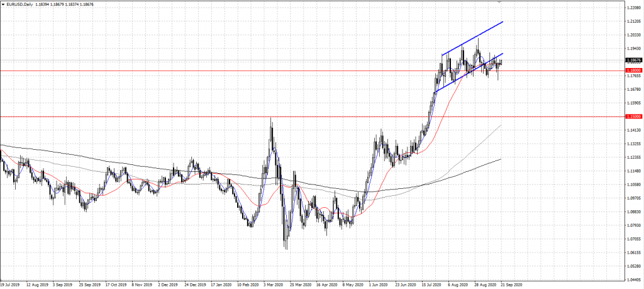Open the dropdown arrow beside EURUSD,Daily
This screenshot has width=644, height=289.
coord(3,5)
